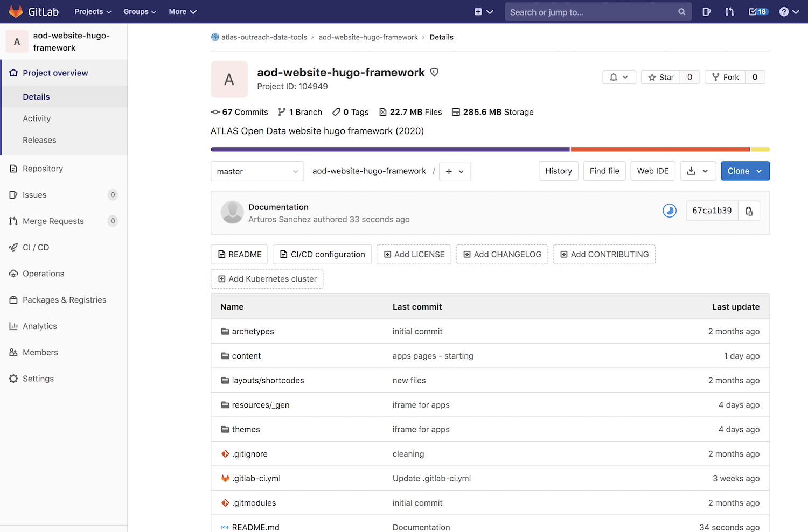Open 1 Branch link

click(x=300, y=112)
